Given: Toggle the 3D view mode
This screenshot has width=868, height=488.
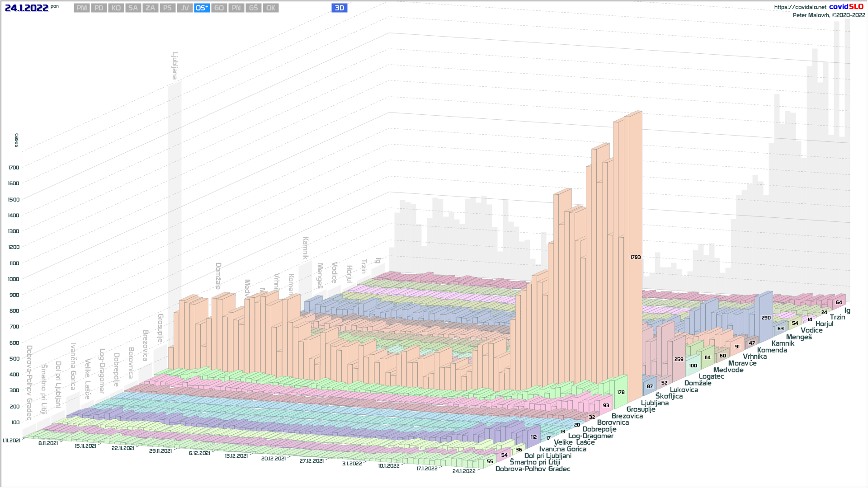Looking at the screenshot, I should coord(339,8).
